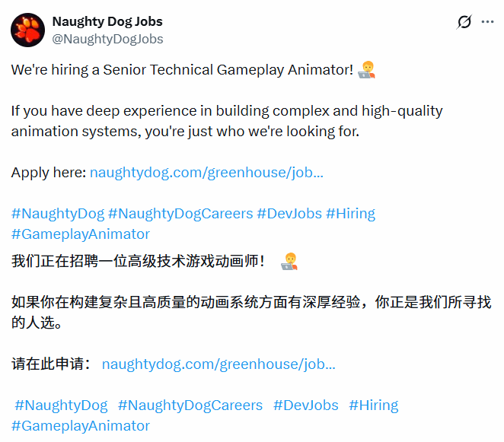Image resolution: width=504 pixels, height=442 pixels.
Task: Click the first #NaughtyDog hashtag in English post
Action: click(57, 214)
